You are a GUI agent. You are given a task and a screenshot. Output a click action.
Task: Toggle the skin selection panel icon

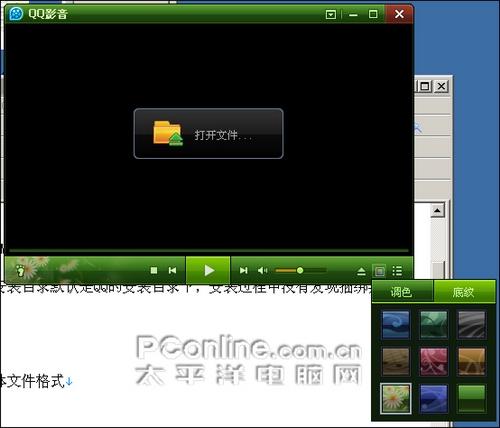click(379, 271)
